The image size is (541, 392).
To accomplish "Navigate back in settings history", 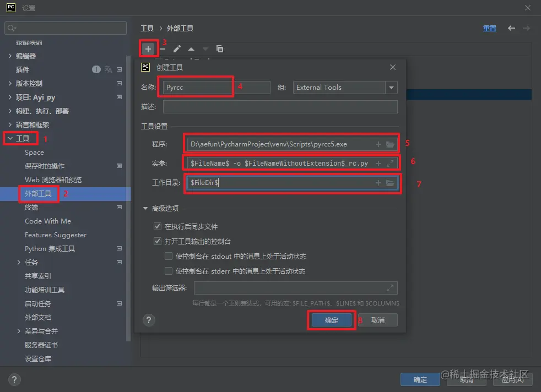I will pyautogui.click(x=511, y=28).
